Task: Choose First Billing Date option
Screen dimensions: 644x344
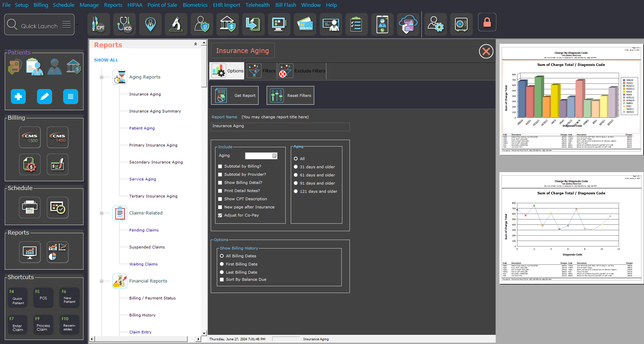Action: click(x=221, y=264)
